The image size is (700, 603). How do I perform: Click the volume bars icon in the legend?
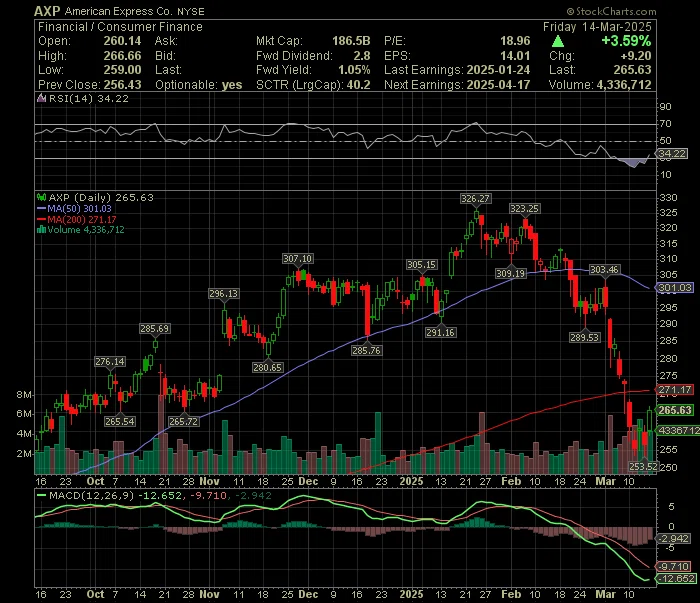(x=42, y=230)
